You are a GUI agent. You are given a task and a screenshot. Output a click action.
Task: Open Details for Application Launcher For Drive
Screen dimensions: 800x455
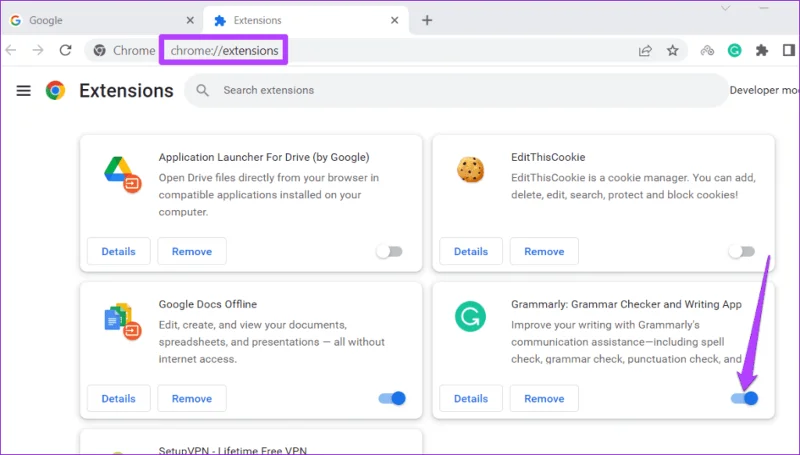click(118, 251)
